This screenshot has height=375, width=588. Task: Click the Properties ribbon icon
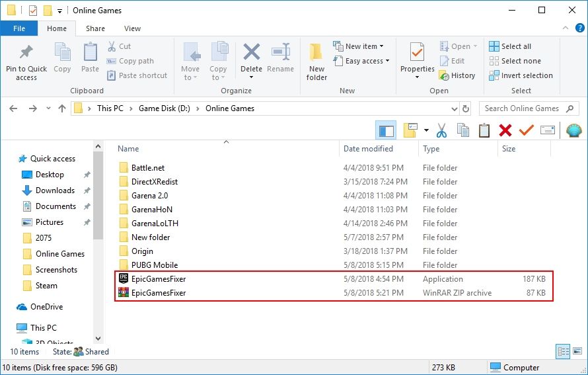(x=417, y=52)
